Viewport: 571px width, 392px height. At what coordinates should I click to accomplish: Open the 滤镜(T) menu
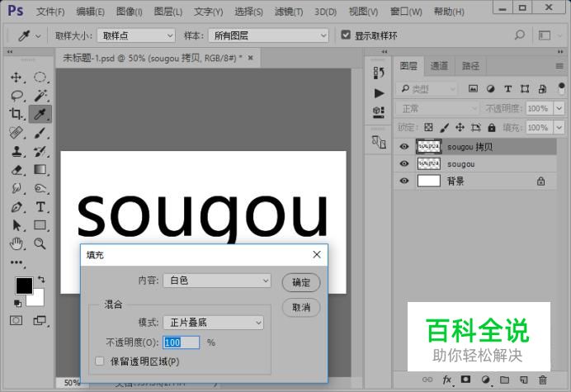tap(289, 12)
